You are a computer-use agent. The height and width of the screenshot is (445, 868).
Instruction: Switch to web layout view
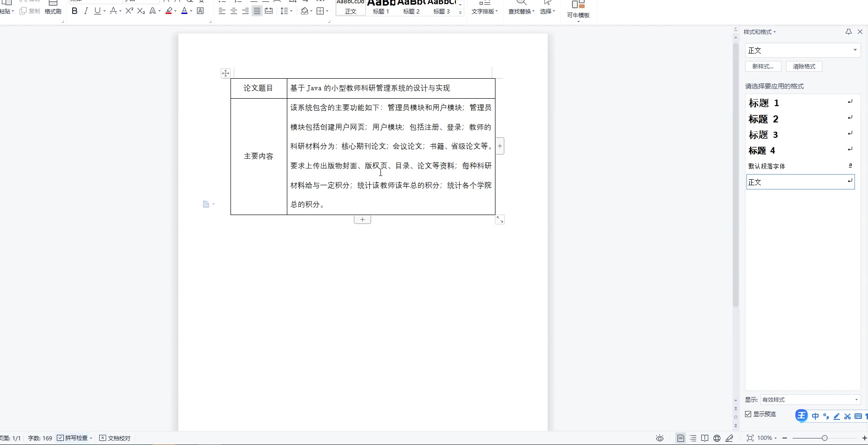point(717,438)
